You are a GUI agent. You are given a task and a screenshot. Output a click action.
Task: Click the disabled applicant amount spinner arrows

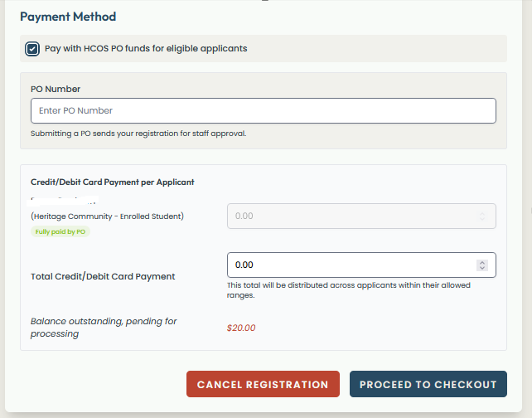point(482,216)
